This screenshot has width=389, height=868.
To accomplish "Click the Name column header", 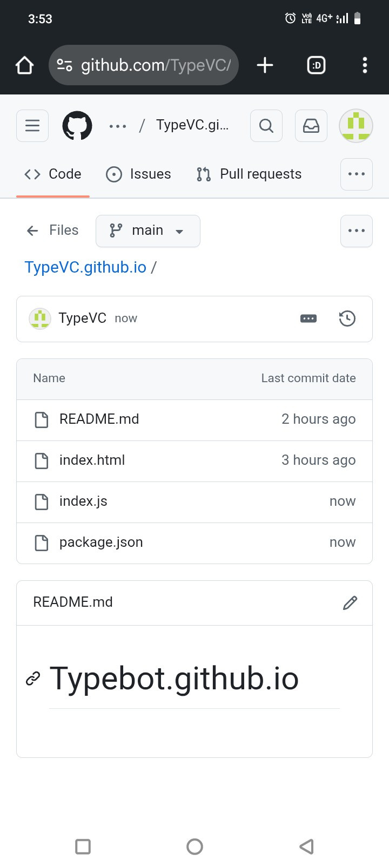I will click(49, 378).
